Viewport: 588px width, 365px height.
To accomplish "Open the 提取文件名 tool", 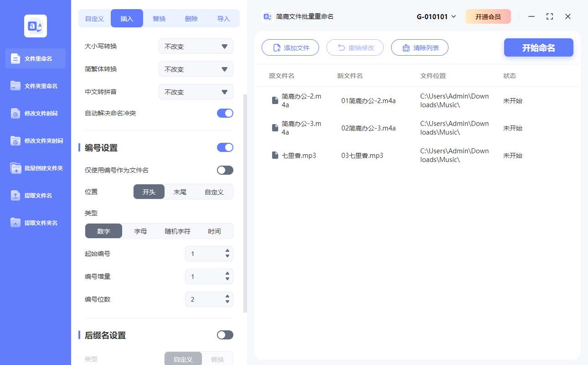I will (35, 195).
